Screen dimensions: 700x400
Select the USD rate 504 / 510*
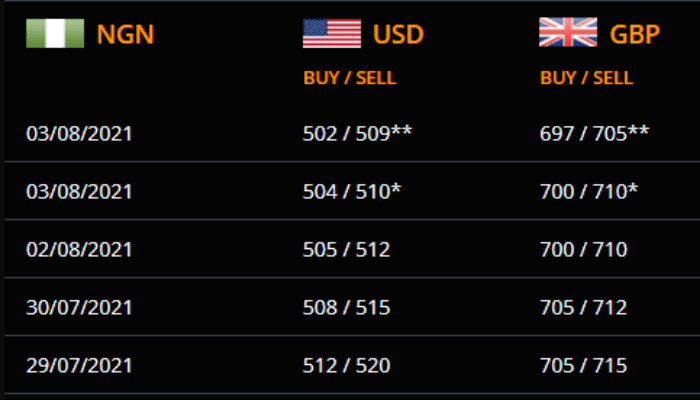[x=353, y=191]
